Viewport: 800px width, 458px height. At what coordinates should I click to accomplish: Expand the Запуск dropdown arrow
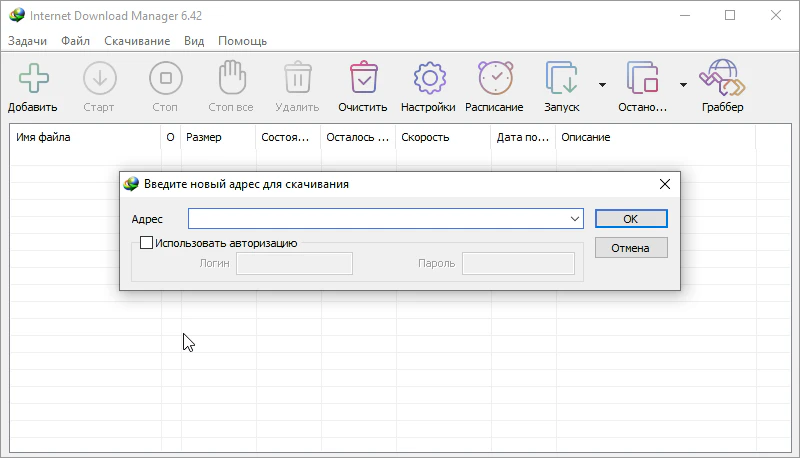coord(602,85)
